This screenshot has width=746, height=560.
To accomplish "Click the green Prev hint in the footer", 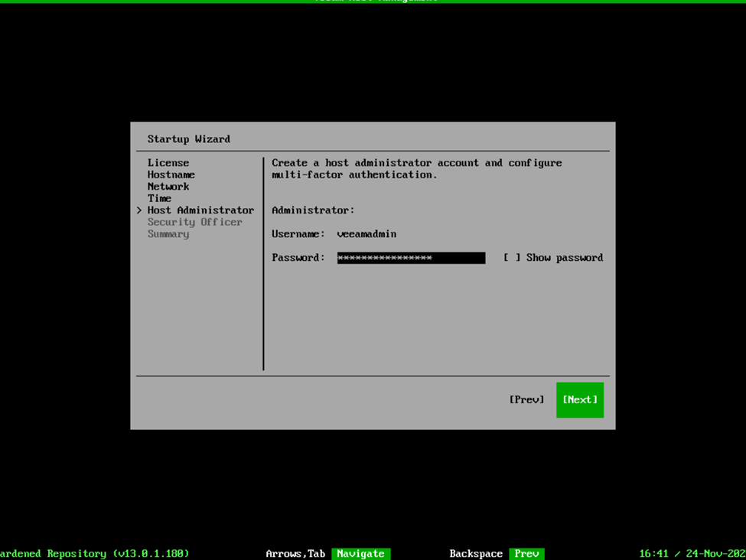I will (526, 553).
